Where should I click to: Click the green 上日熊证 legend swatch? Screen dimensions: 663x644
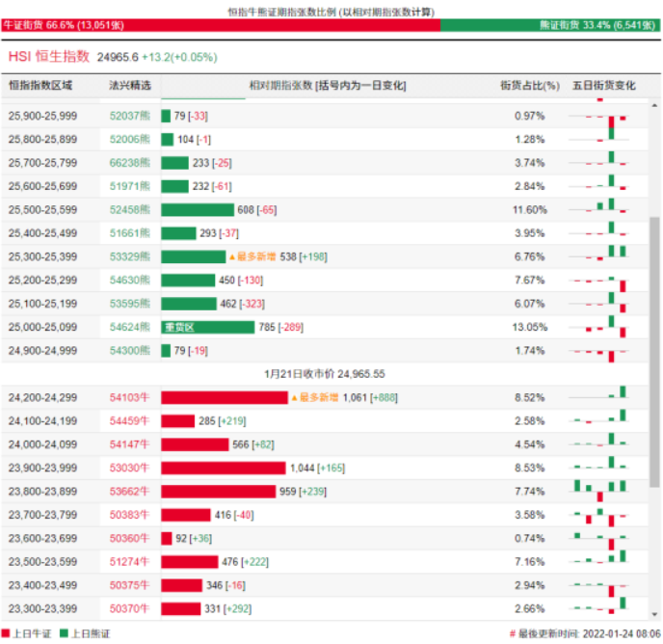(x=65, y=633)
